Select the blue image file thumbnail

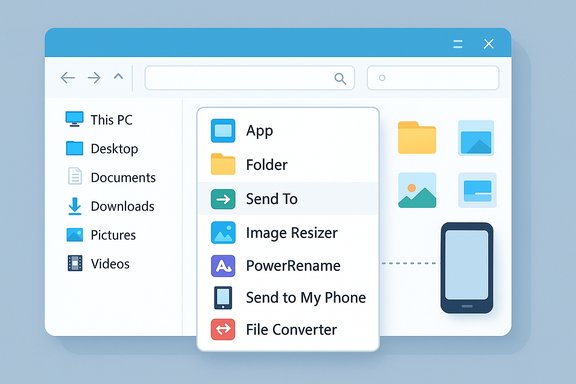(x=476, y=138)
